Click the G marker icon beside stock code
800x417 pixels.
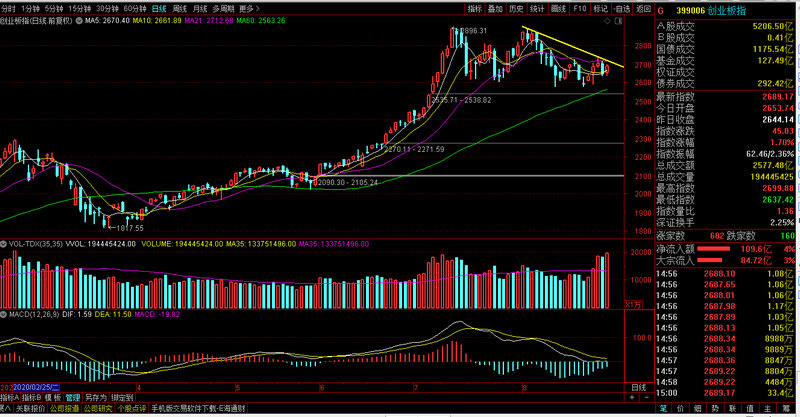661,9
